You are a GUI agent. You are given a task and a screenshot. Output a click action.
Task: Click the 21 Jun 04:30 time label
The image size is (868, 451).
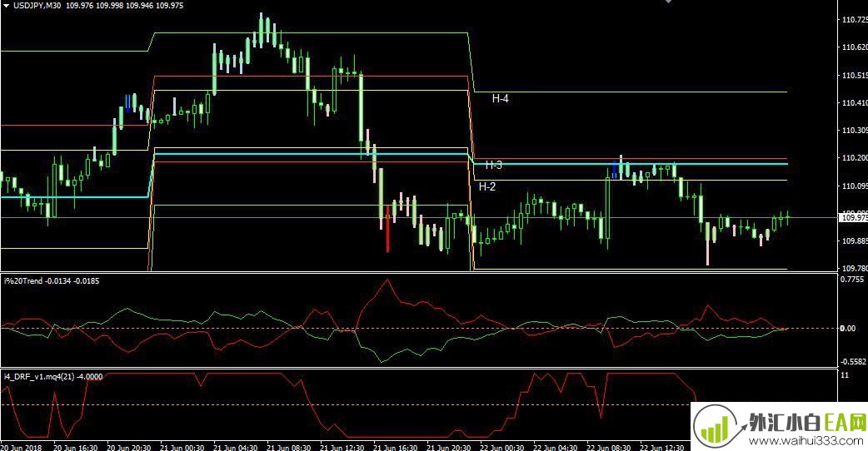(x=236, y=447)
